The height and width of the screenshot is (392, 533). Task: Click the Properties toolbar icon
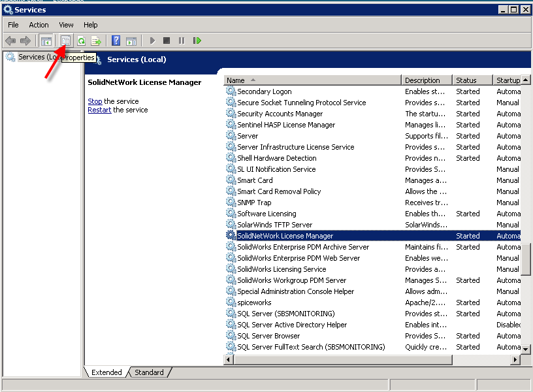65,41
